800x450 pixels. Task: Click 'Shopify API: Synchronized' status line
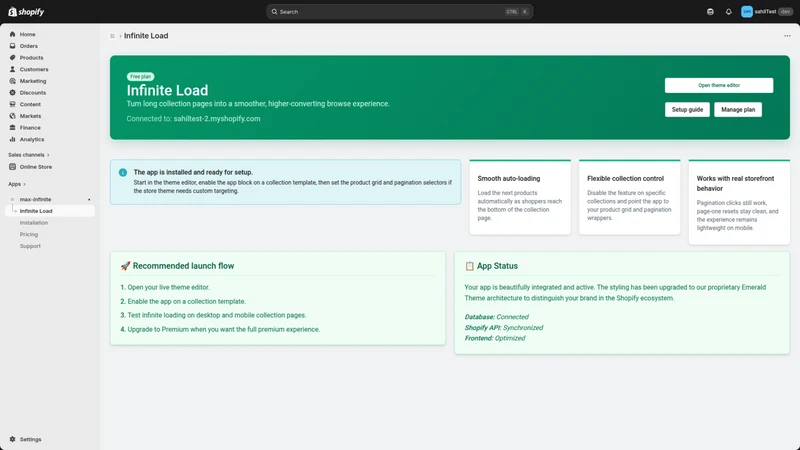pyautogui.click(x=504, y=328)
